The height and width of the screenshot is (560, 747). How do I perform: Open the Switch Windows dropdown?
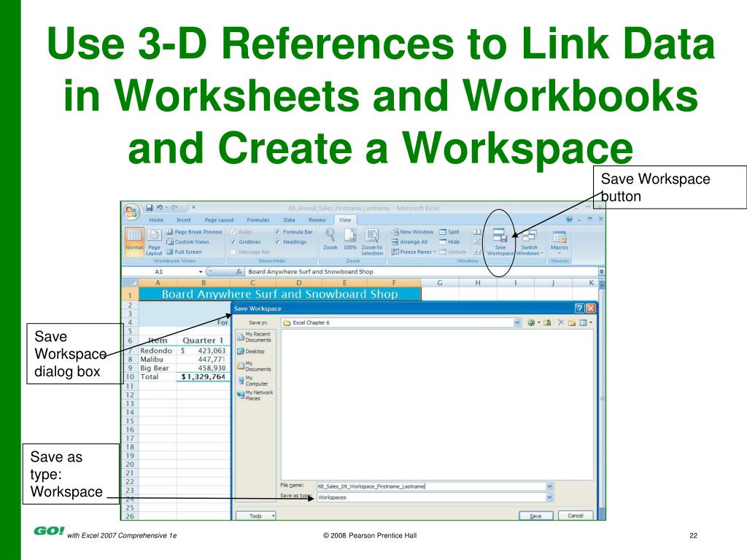click(x=530, y=242)
